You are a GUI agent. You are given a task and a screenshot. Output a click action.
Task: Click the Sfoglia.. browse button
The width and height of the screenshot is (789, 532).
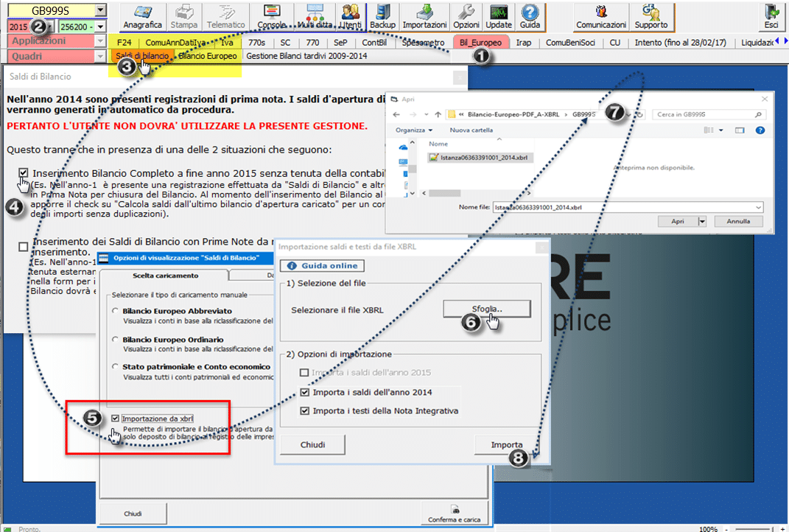point(486,309)
